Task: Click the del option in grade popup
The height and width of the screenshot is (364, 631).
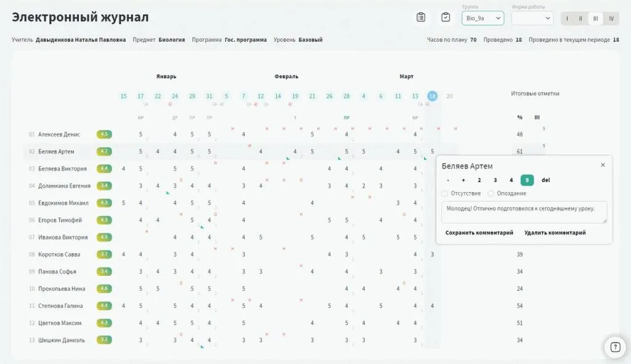Action: pos(545,180)
